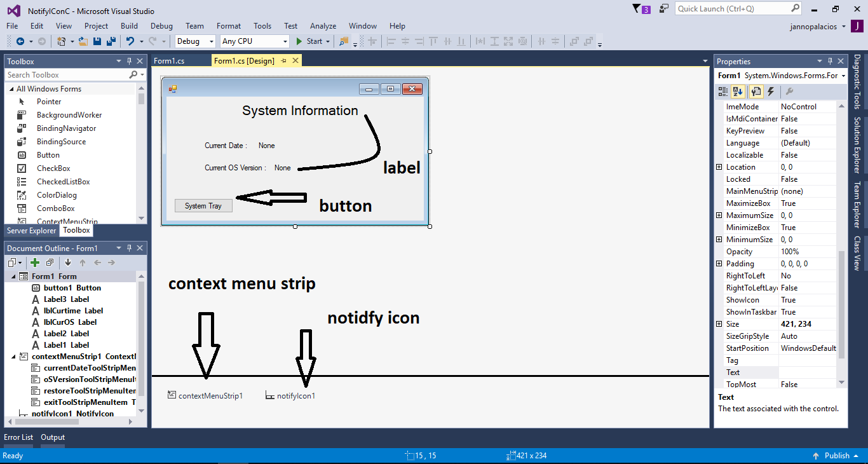This screenshot has height=464, width=868.
Task: Switch to the Form1.cs code tab
Action: click(169, 61)
